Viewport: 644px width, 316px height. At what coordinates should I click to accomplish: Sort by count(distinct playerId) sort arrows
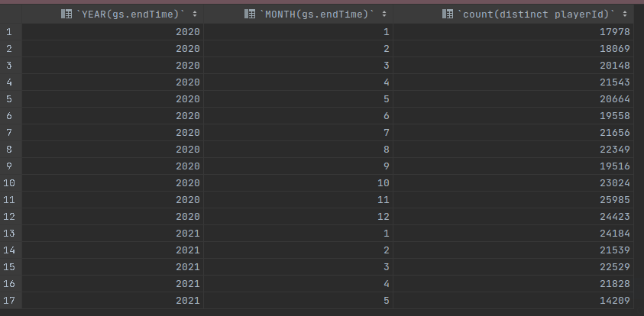pyautogui.click(x=625, y=14)
